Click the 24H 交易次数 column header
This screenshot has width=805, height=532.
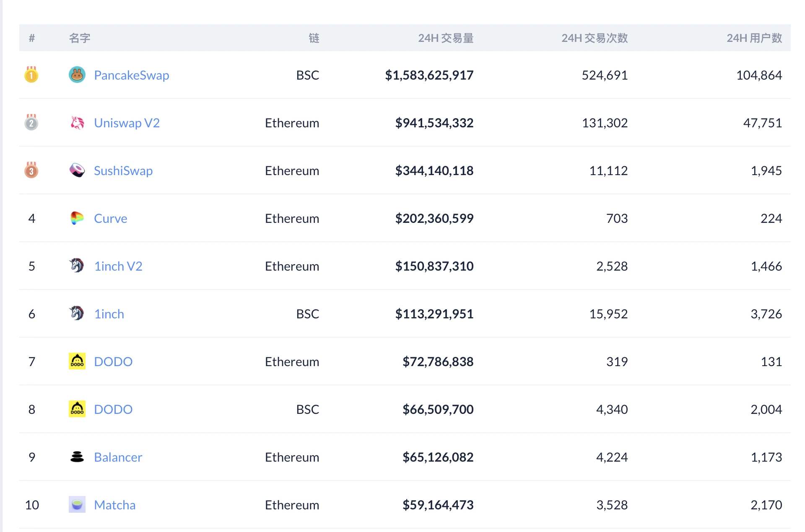pyautogui.click(x=595, y=38)
